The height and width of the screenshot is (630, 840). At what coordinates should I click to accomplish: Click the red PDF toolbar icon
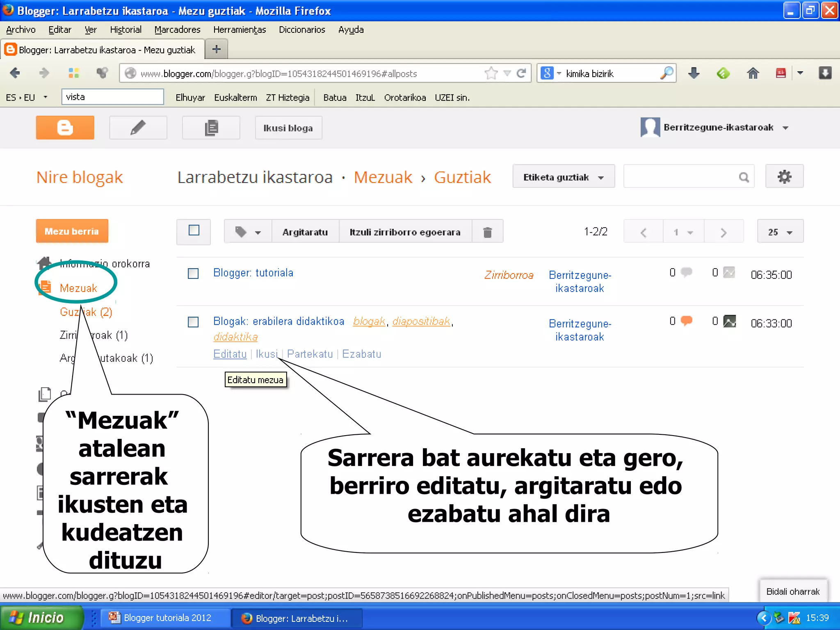pyautogui.click(x=781, y=73)
